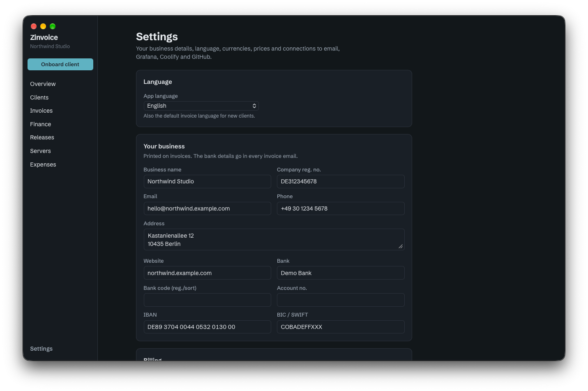588x391 pixels.
Task: Close the Zinvoice window
Action: pyautogui.click(x=34, y=26)
